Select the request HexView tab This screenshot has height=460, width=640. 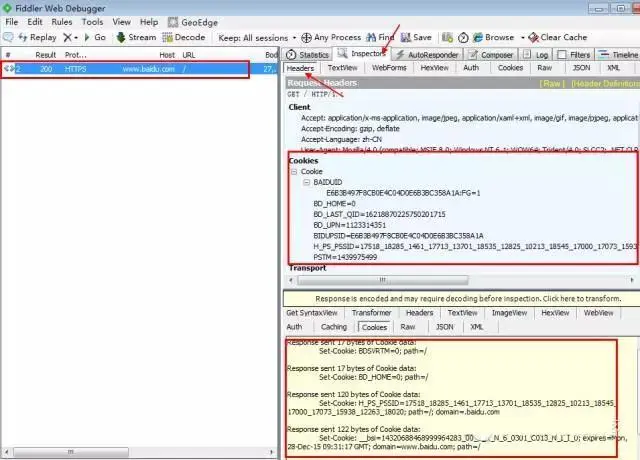tap(434, 68)
